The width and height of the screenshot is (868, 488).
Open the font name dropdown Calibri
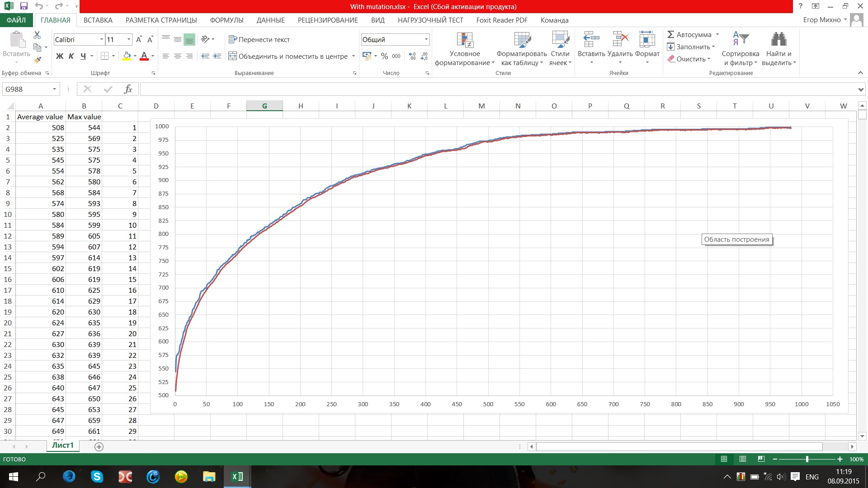click(x=101, y=40)
